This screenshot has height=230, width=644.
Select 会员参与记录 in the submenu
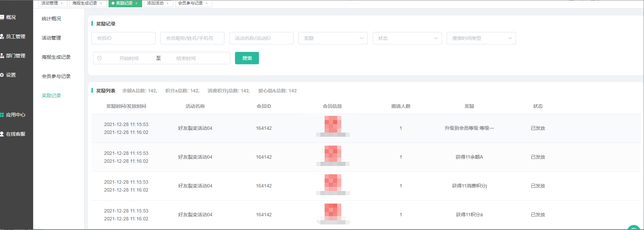[56, 76]
